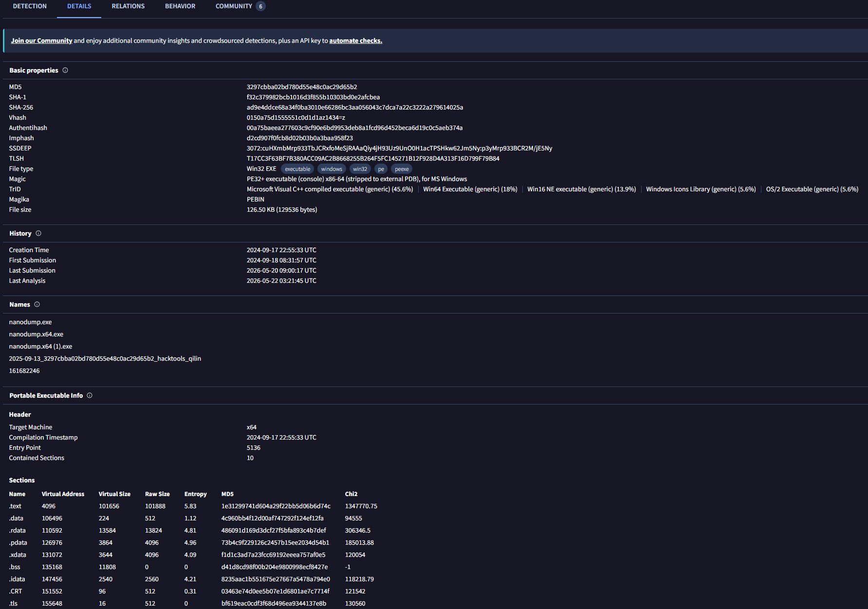Click the name nanodump.x64 (1).exe

click(x=40, y=347)
